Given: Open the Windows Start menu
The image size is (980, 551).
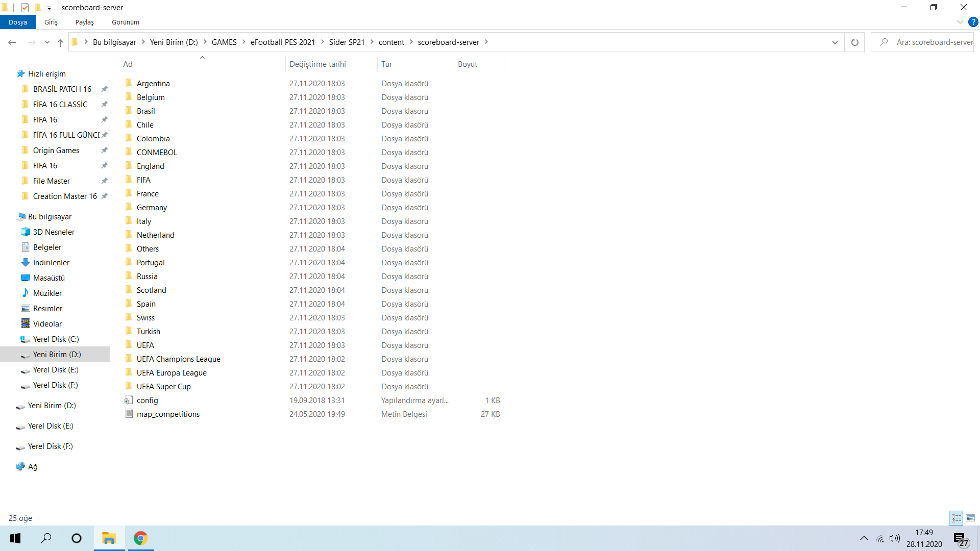Looking at the screenshot, I should 15,538.
